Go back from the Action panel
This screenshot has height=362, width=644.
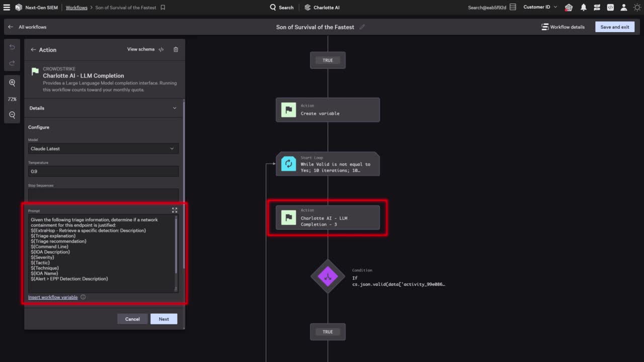click(33, 50)
